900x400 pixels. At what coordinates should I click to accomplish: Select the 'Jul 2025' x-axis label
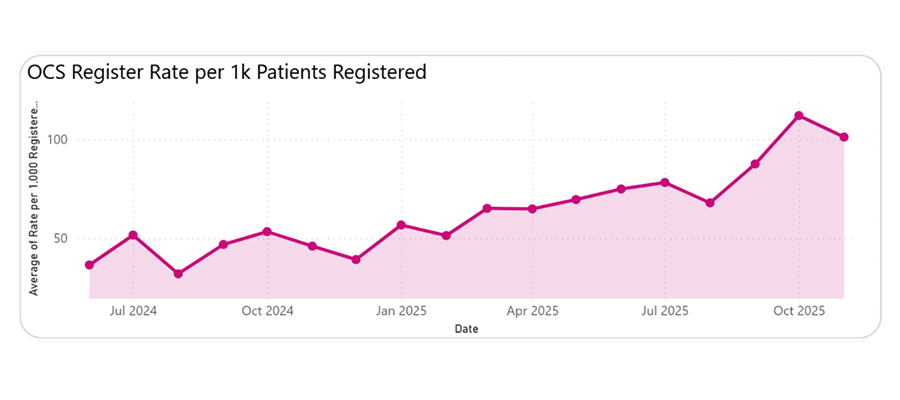pos(665,311)
